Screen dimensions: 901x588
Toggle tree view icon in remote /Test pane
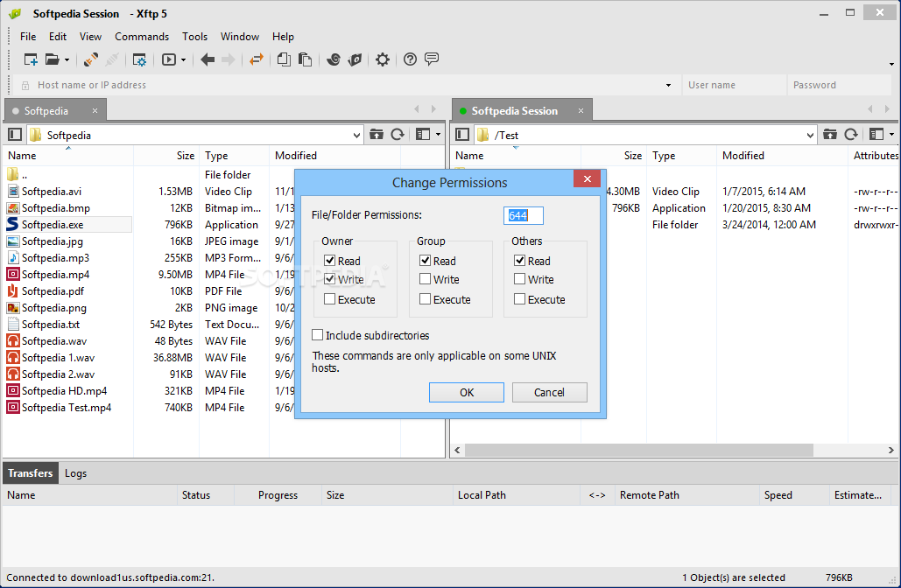[462, 135]
